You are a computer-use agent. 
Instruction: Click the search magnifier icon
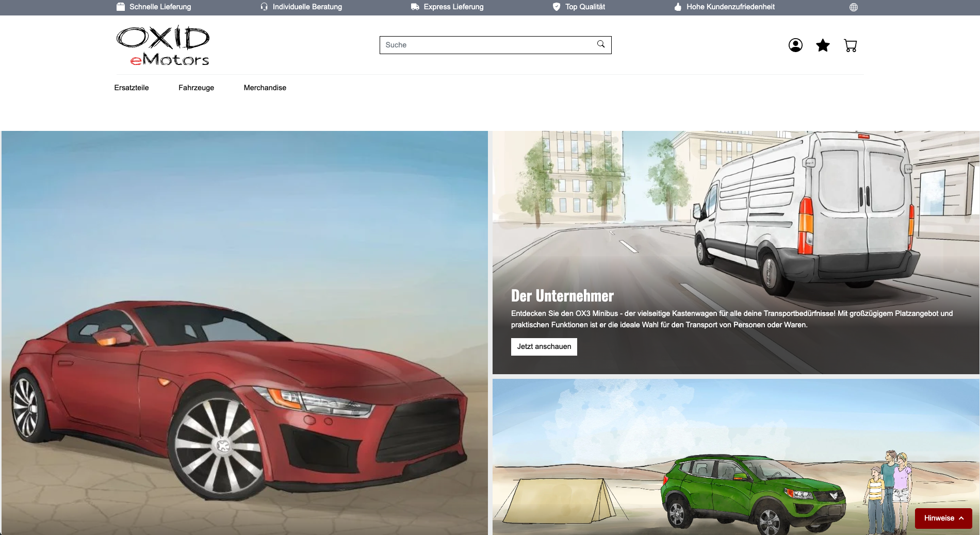pos(600,44)
